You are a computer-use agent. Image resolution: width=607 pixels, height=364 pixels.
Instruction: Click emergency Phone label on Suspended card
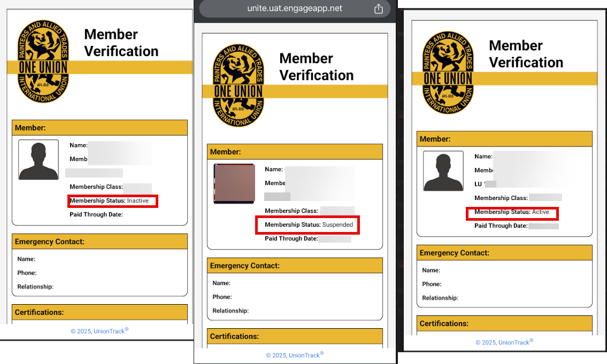click(222, 297)
